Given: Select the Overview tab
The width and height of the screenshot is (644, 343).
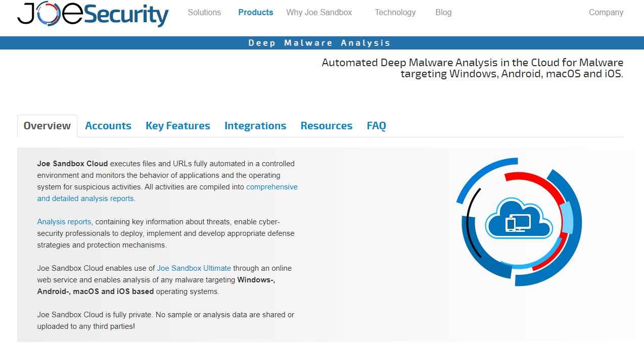Looking at the screenshot, I should (47, 126).
